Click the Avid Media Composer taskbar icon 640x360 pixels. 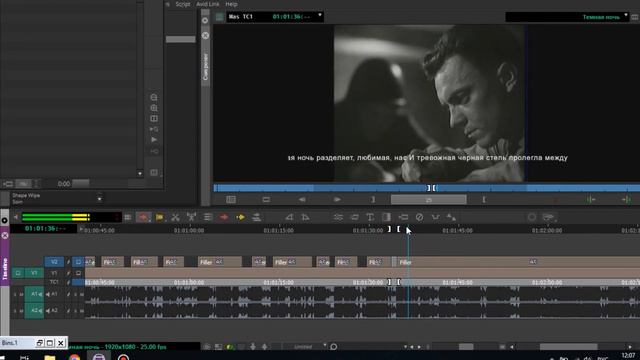tap(99, 357)
